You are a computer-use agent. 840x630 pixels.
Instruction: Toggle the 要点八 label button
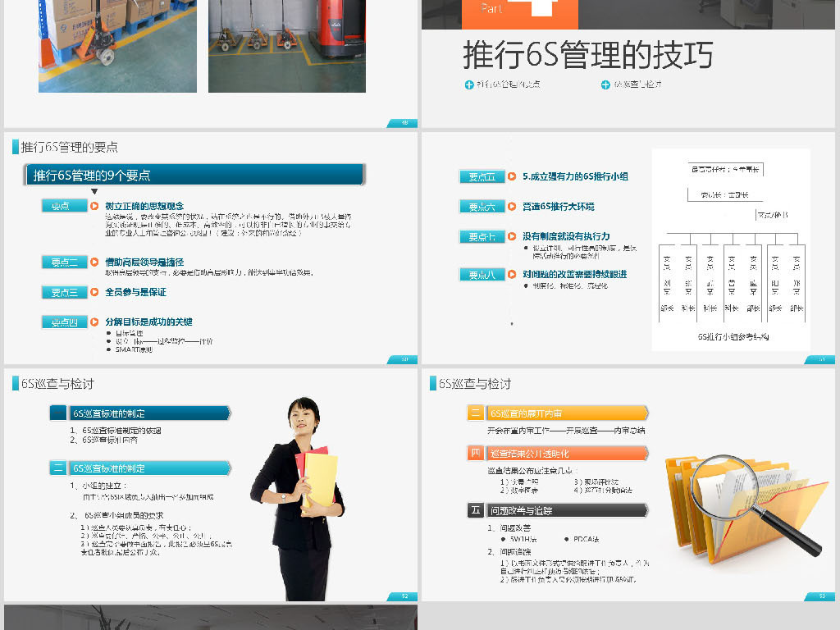482,275
